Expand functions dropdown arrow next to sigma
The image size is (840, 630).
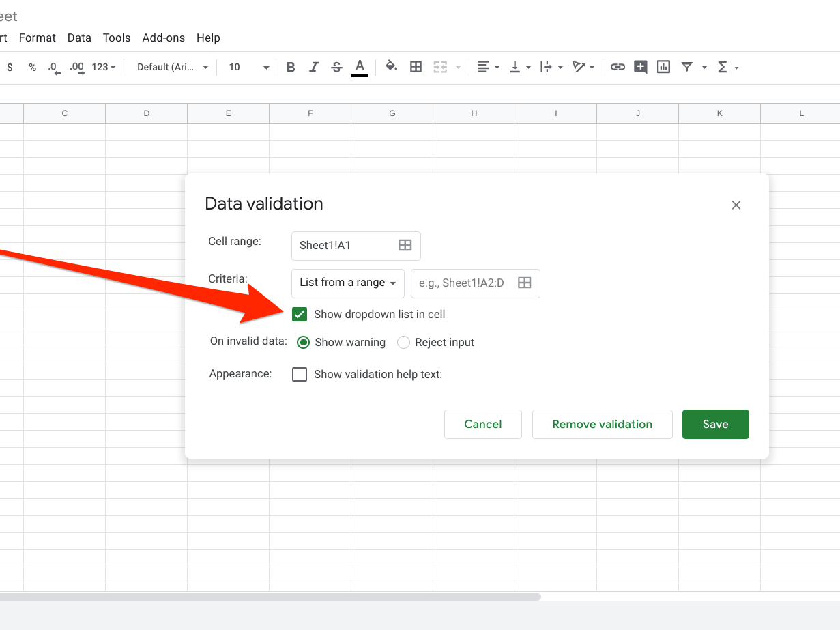click(736, 67)
